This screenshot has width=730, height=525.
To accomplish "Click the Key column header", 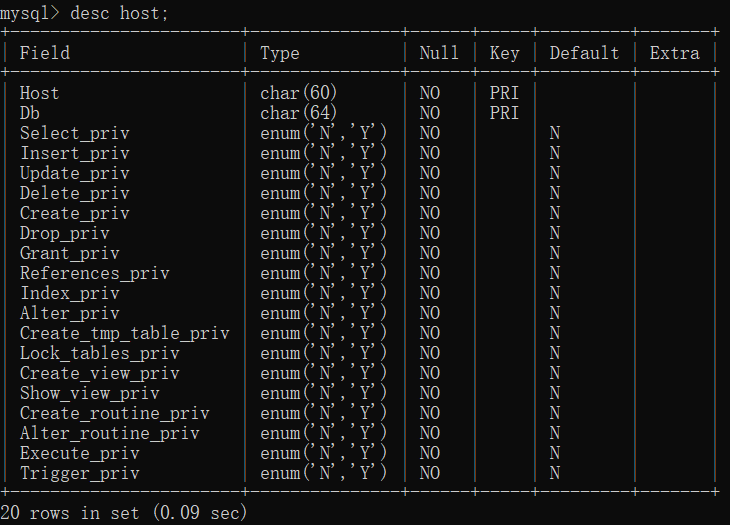I will 504,54.
